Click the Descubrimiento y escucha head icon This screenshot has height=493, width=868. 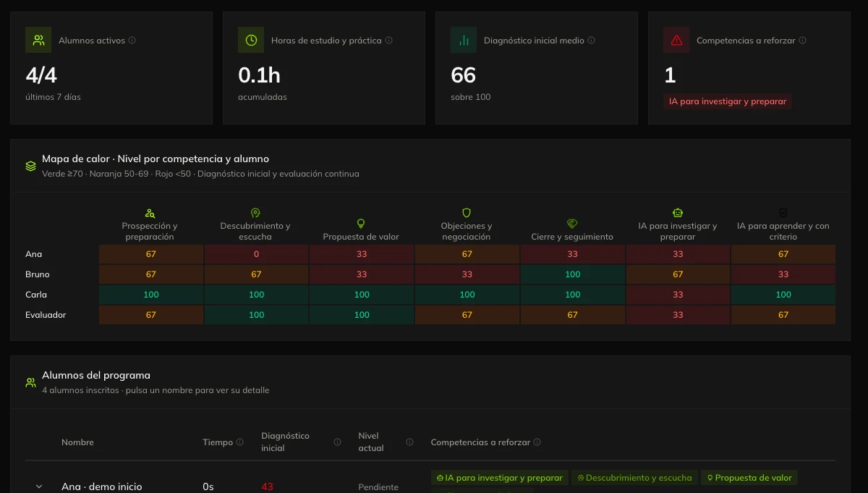[255, 213]
